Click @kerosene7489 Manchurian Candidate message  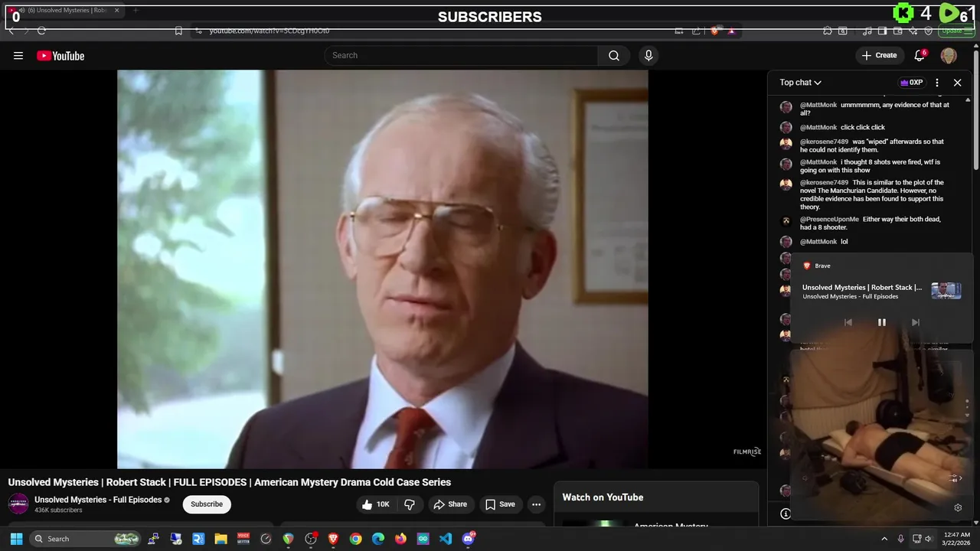click(x=872, y=194)
